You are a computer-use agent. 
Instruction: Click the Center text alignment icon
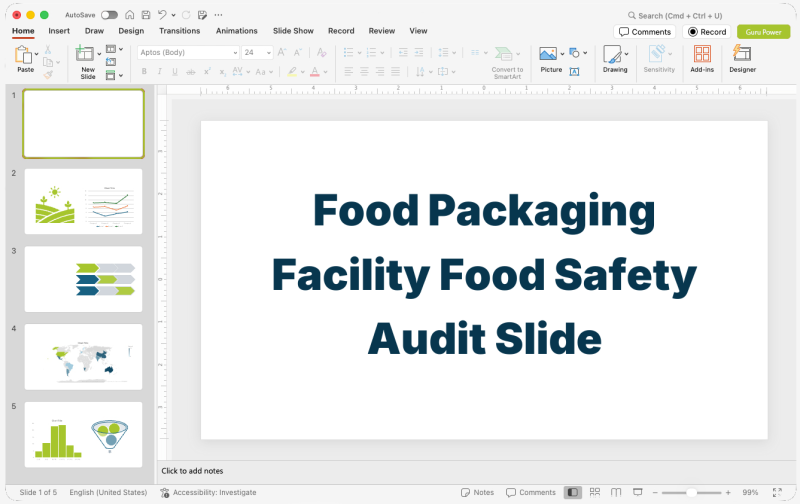coord(364,71)
